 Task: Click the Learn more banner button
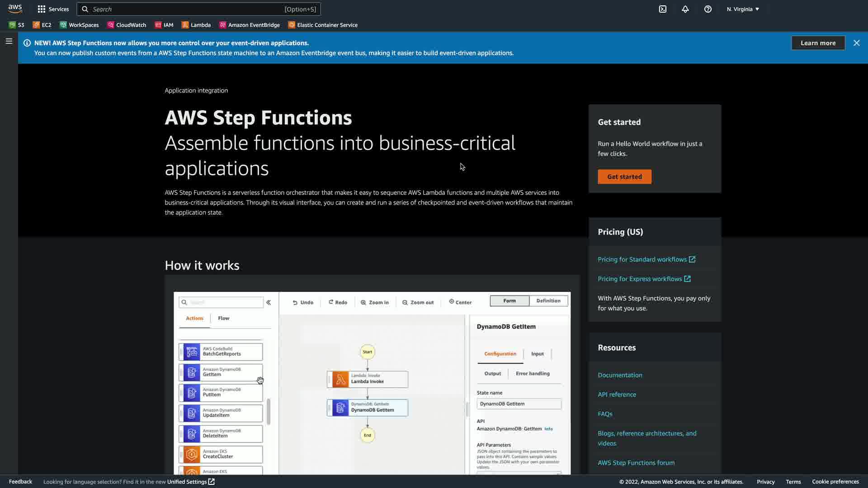(x=817, y=43)
